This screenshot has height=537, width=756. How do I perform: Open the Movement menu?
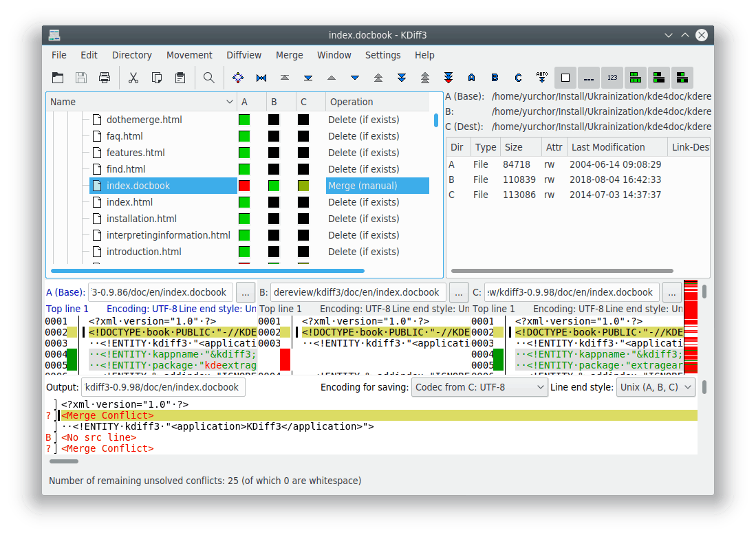pyautogui.click(x=189, y=55)
